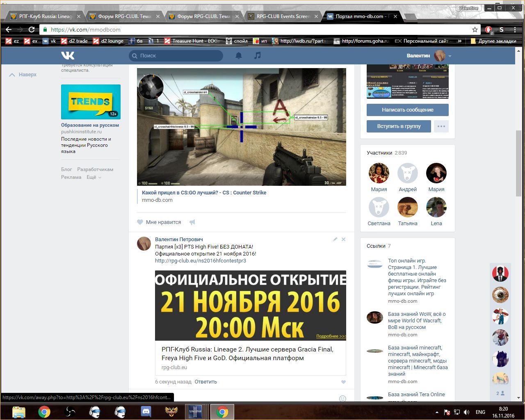The width and height of the screenshot is (525, 420).
Task: Open the Lineage II taskbar icon
Action: coord(195,412)
